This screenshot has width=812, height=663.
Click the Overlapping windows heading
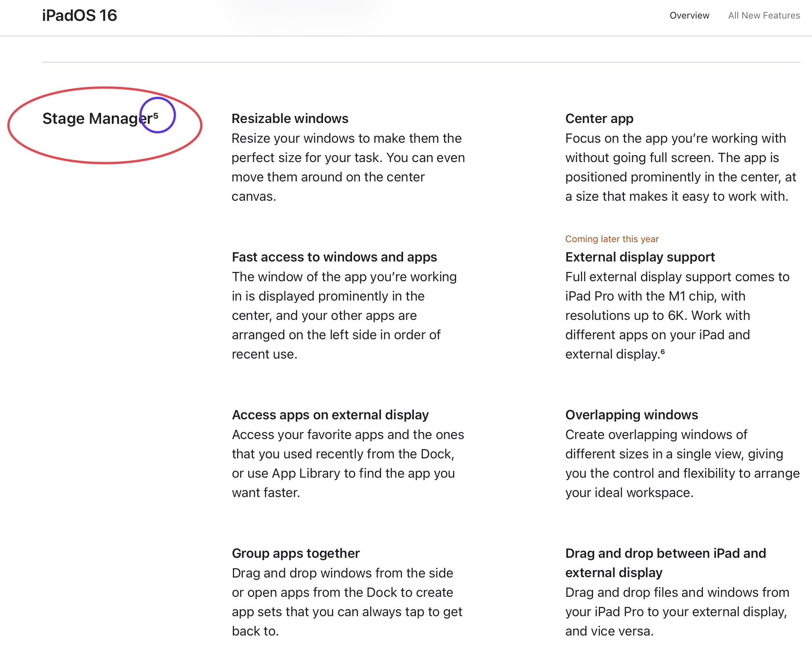click(x=631, y=415)
